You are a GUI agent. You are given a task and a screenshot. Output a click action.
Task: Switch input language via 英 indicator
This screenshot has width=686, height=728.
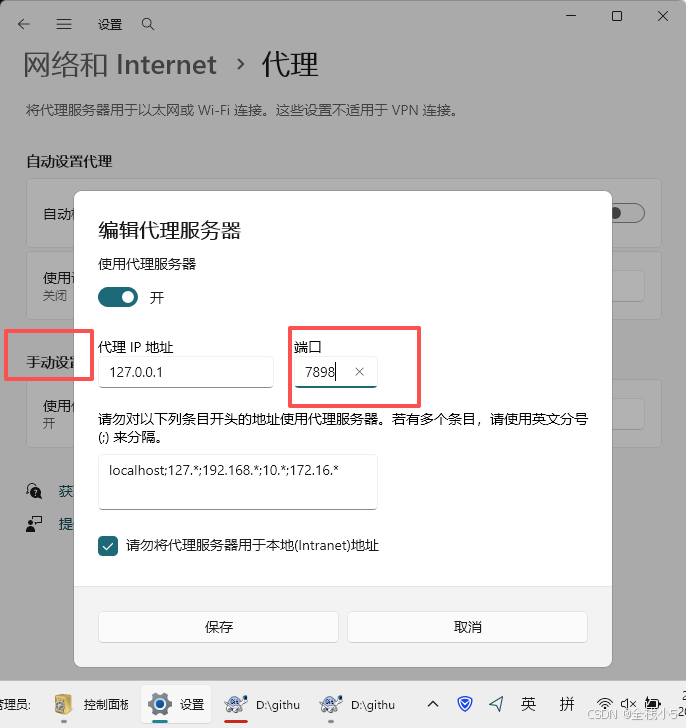click(528, 704)
